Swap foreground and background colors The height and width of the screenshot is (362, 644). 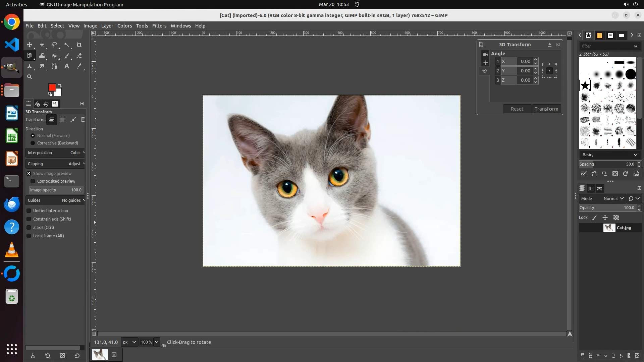[60, 85]
